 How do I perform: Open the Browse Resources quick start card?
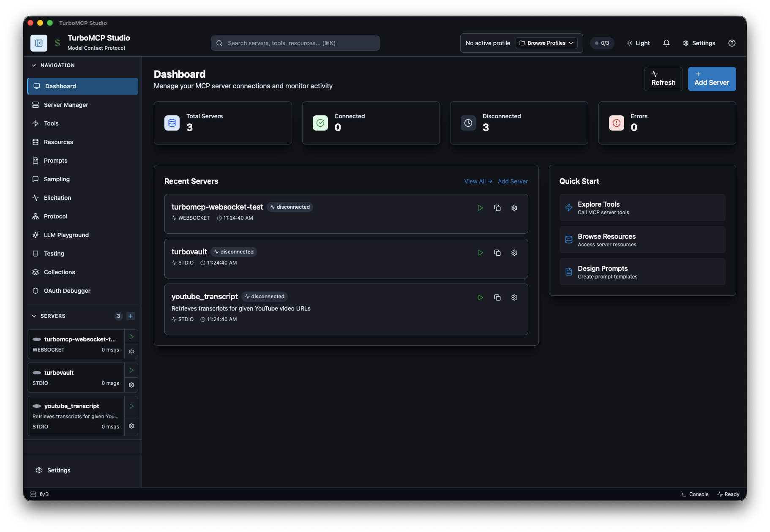pyautogui.click(x=642, y=240)
